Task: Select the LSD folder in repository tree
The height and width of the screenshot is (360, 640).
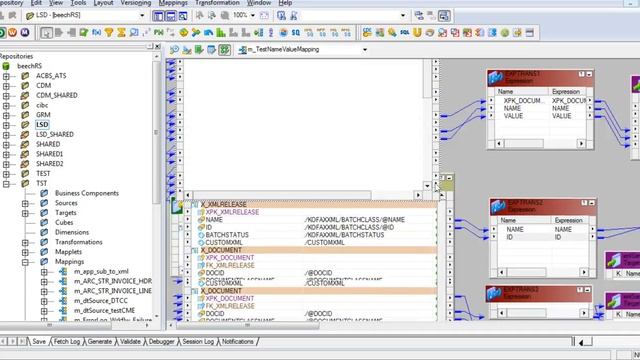Action: coord(42,124)
